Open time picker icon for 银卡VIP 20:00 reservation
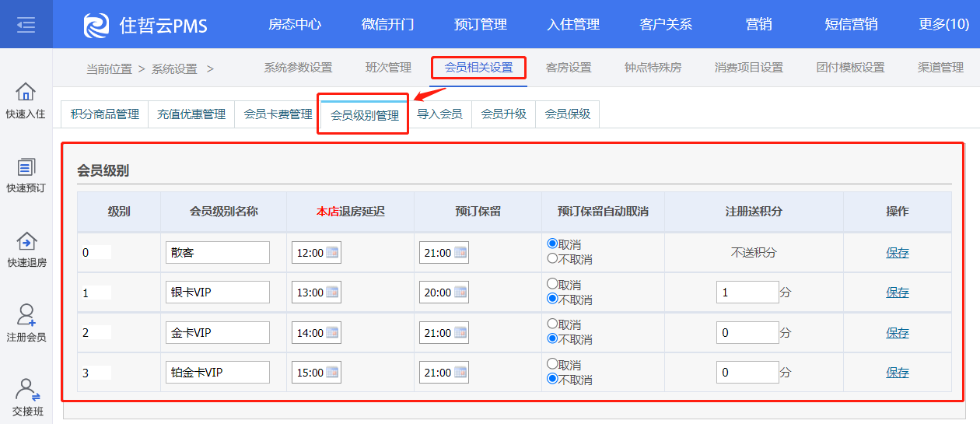980x424 pixels. 460,293
